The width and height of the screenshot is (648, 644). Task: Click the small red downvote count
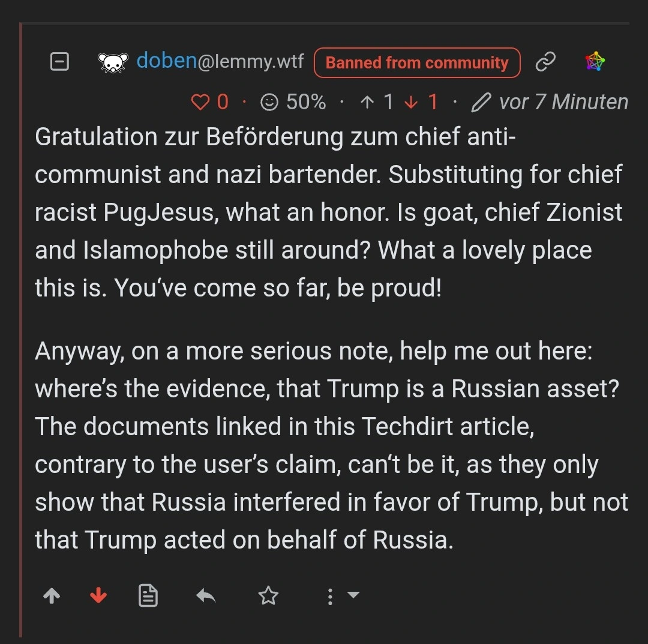pos(433,101)
